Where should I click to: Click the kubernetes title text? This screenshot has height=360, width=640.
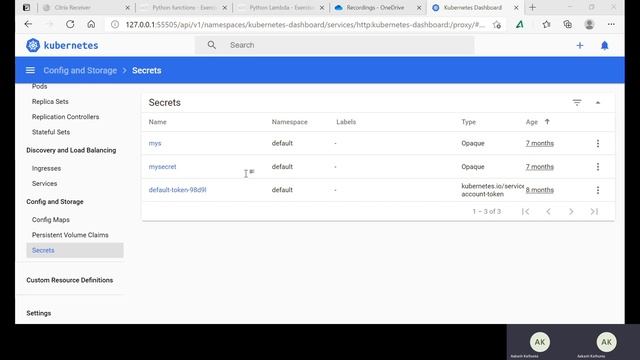pos(71,45)
